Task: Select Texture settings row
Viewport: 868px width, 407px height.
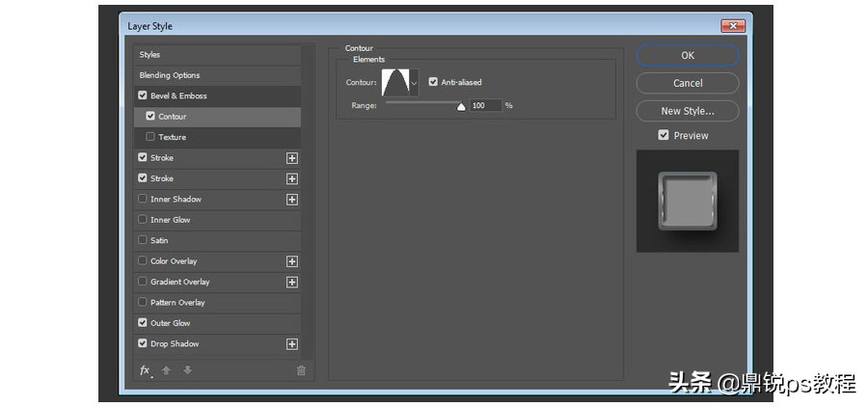Action: pyautogui.click(x=217, y=137)
